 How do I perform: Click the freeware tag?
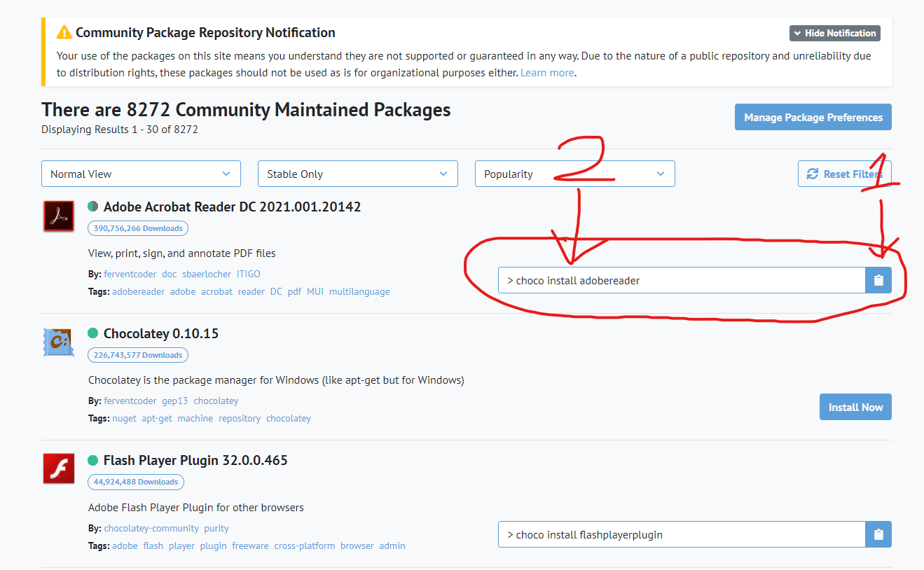(250, 545)
